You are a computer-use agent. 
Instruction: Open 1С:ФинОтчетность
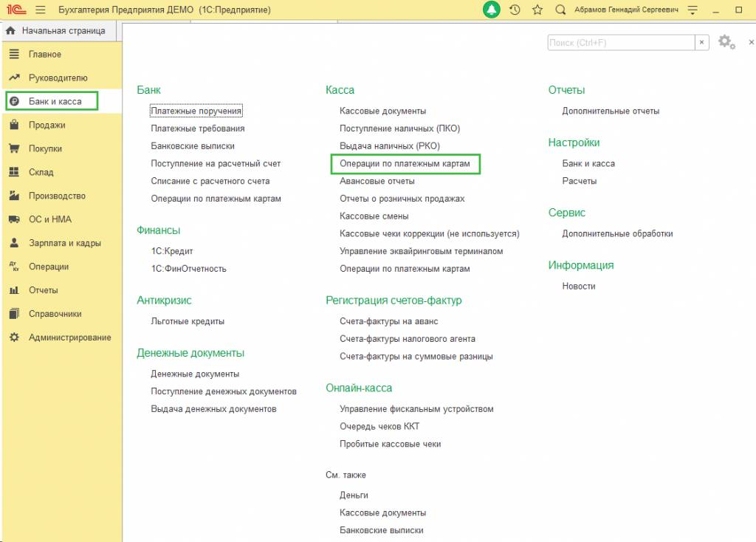[188, 269]
